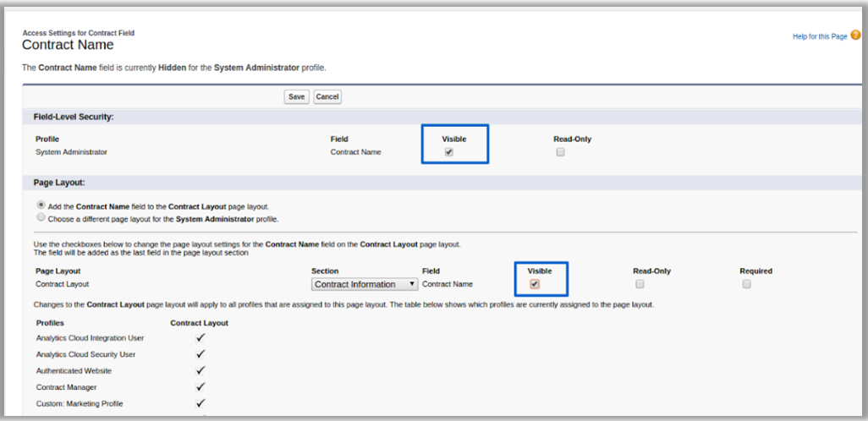Open the Contract Information section dropdown
The image size is (868, 421).
point(365,284)
